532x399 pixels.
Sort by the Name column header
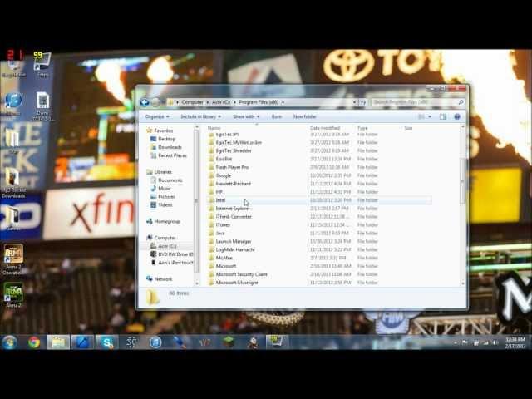click(214, 128)
